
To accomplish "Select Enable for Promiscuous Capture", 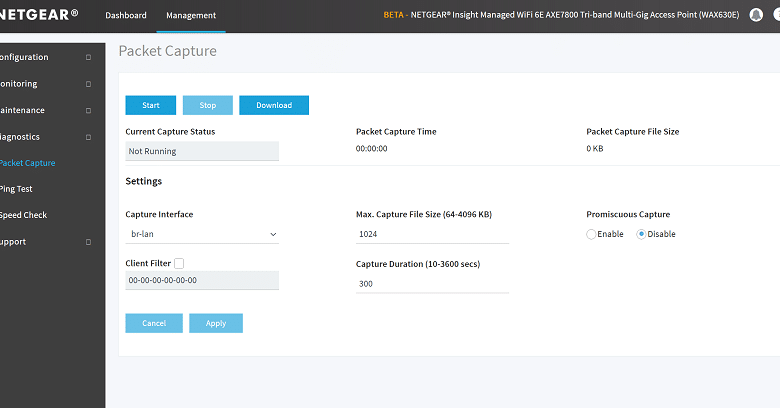I will point(591,234).
